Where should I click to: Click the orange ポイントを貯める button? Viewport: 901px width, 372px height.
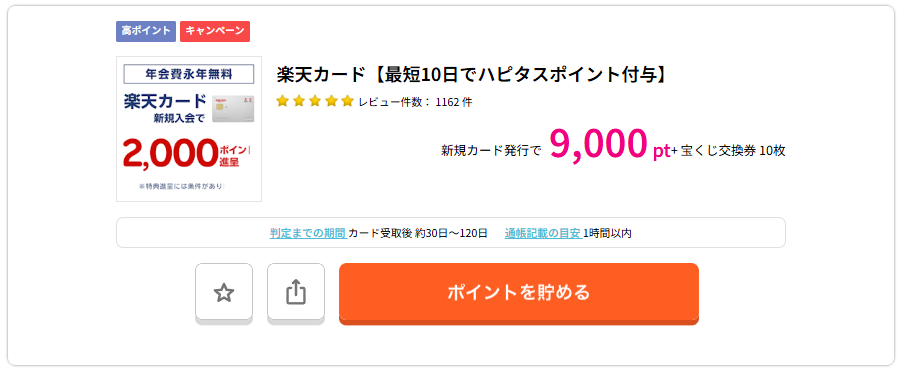point(519,293)
